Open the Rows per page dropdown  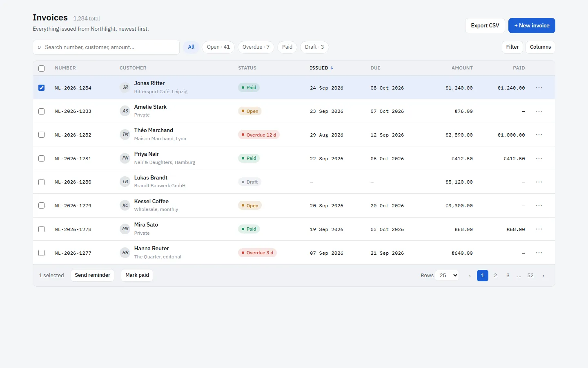click(x=447, y=276)
